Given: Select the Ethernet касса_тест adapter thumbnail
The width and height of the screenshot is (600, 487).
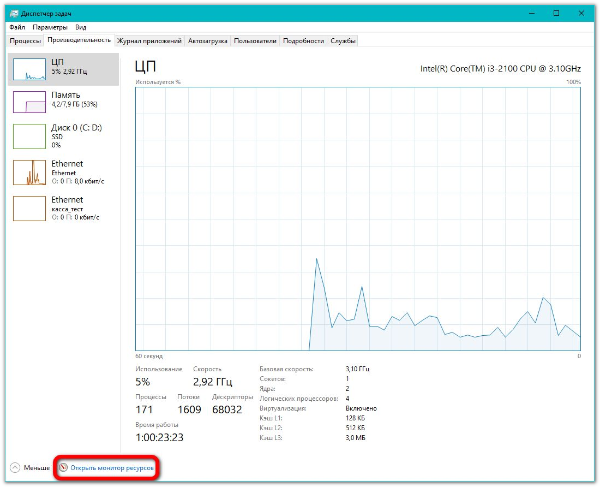Looking at the screenshot, I should pyautogui.click(x=30, y=207).
